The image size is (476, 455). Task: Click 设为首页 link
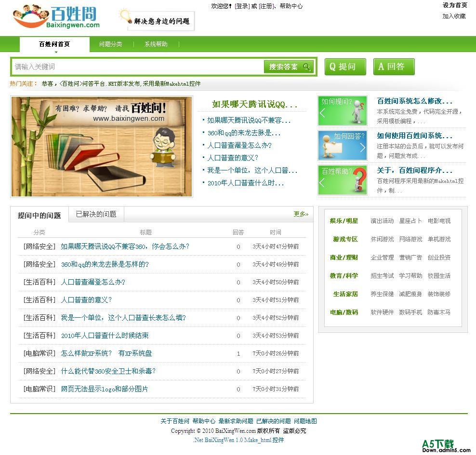455,5
